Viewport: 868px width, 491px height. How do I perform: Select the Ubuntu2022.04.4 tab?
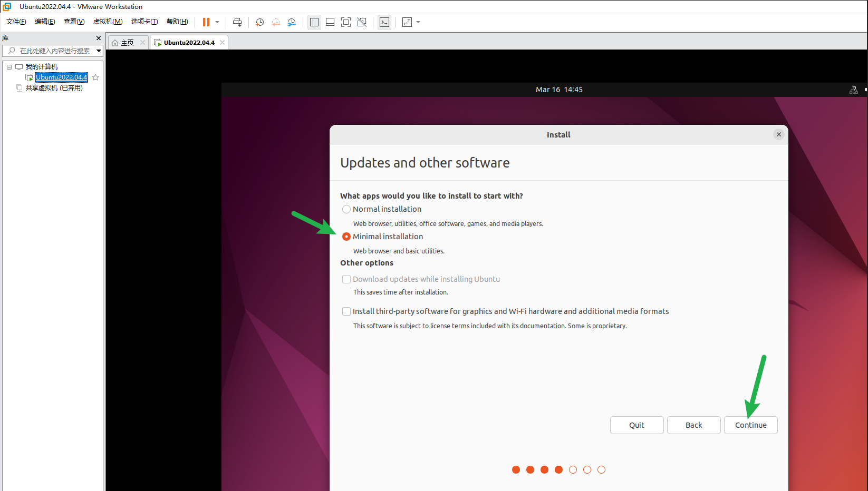click(189, 43)
